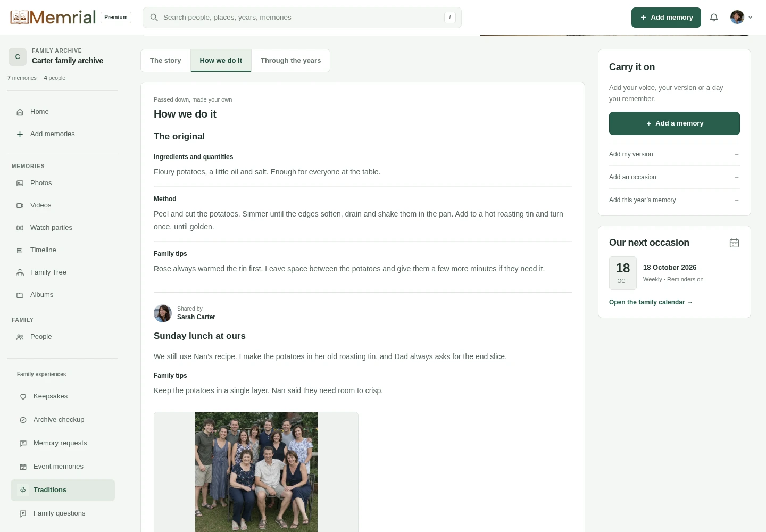Click the '4 people' count
This screenshot has width=766, height=532.
coord(55,78)
